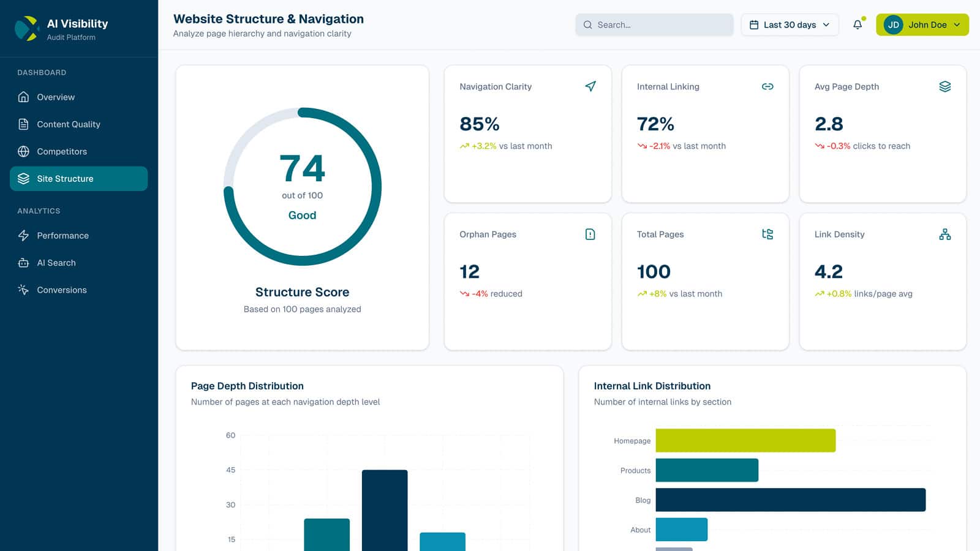Switch to the AI Search section
The width and height of the screenshot is (980, 551).
56,263
